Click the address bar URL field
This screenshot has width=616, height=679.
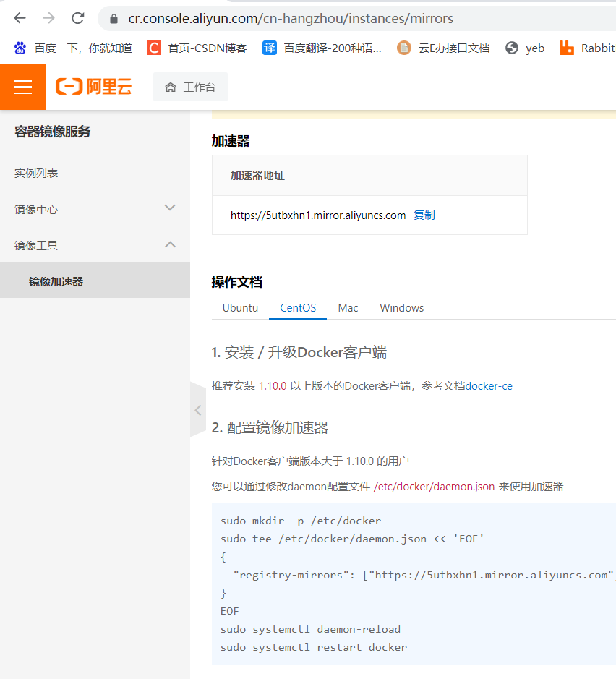356,19
